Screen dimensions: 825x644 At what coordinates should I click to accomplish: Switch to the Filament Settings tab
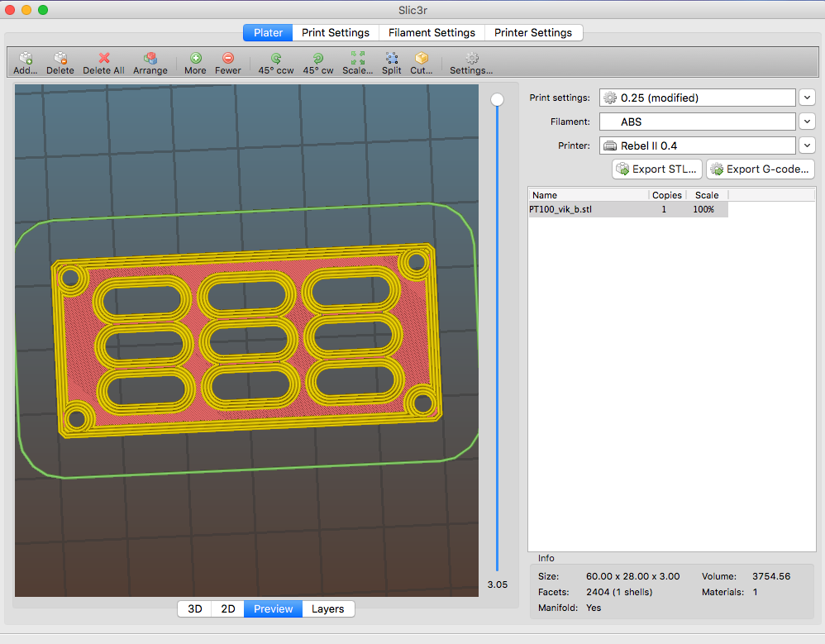tap(432, 33)
